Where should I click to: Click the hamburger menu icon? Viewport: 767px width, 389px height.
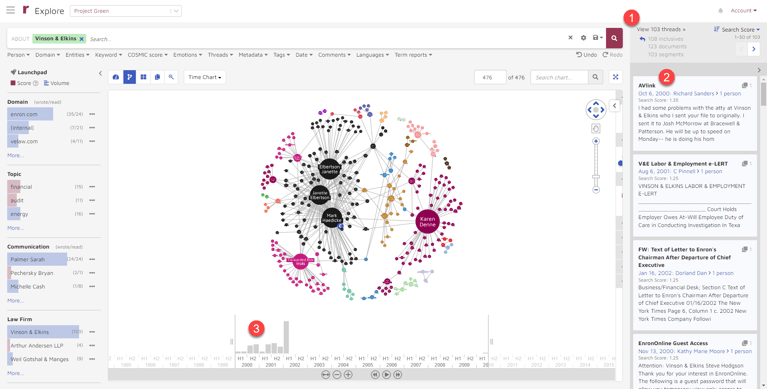[x=10, y=10]
